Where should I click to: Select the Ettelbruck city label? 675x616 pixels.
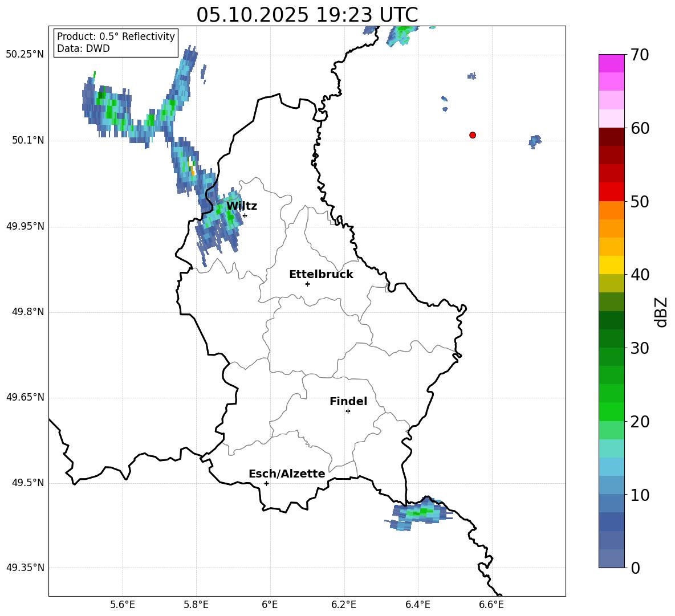tap(320, 275)
